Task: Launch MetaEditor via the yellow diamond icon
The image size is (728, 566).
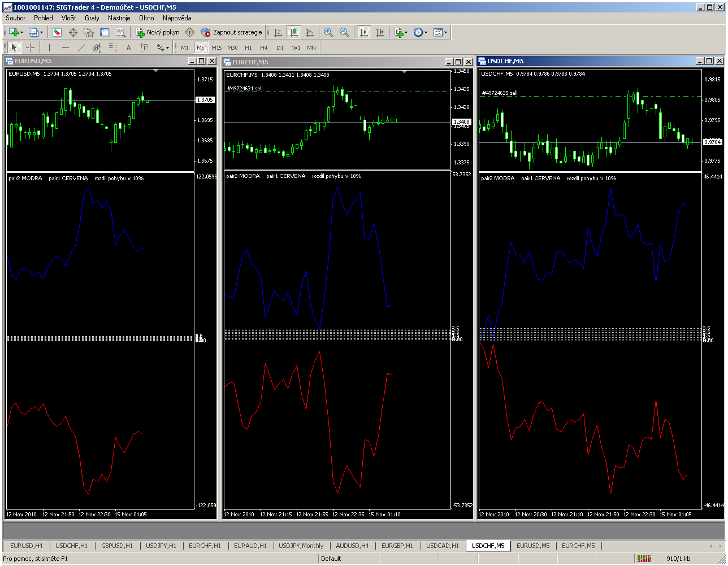Action: click(190, 32)
